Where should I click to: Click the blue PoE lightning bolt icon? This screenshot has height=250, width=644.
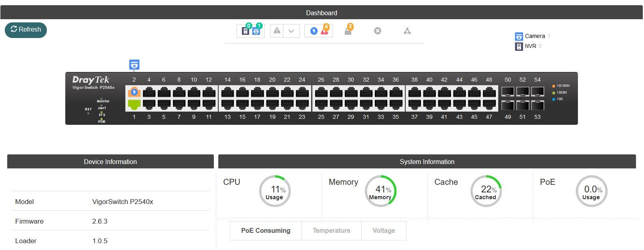coord(314,31)
